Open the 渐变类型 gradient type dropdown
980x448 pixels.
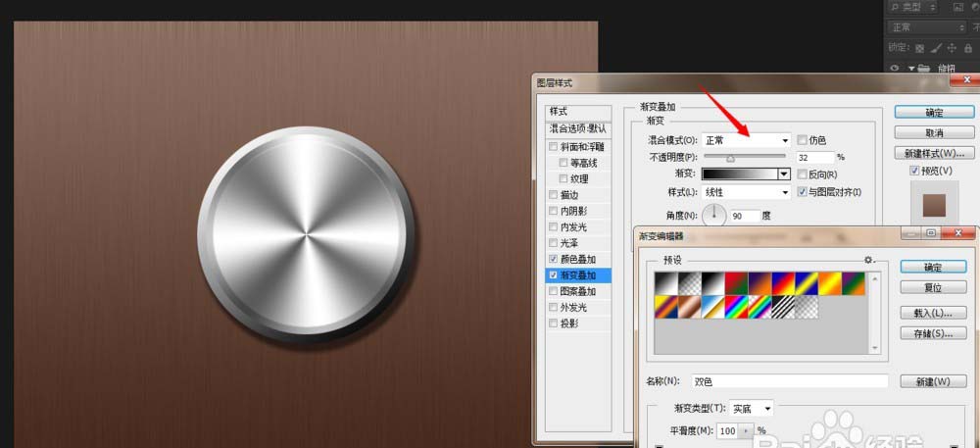point(753,408)
